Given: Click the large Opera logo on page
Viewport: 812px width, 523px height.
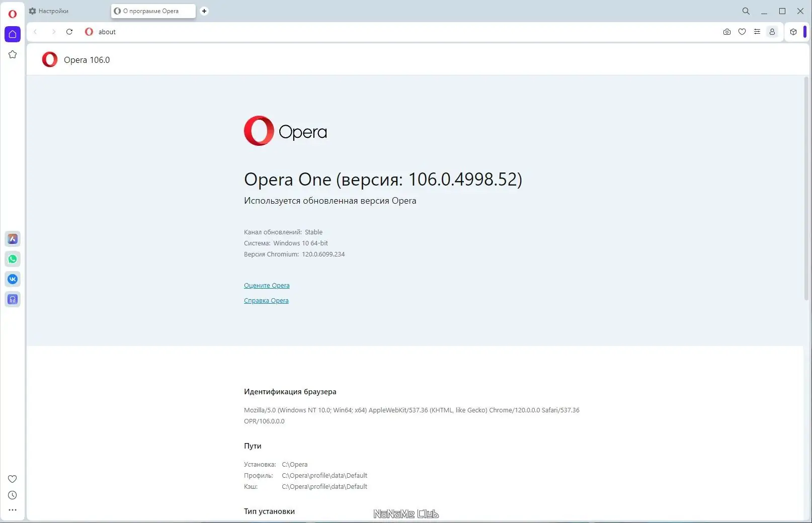Looking at the screenshot, I should tap(285, 131).
